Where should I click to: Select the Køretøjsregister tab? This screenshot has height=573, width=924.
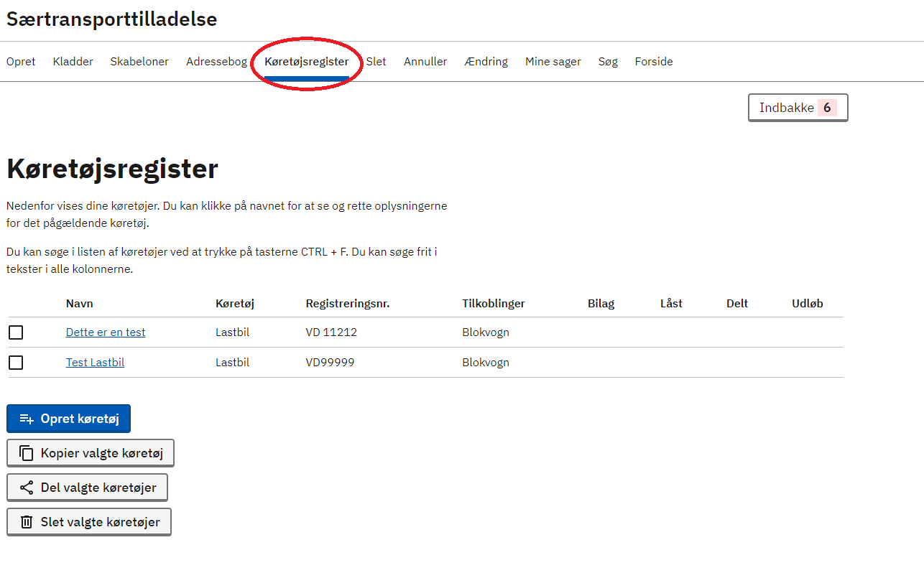click(x=306, y=62)
